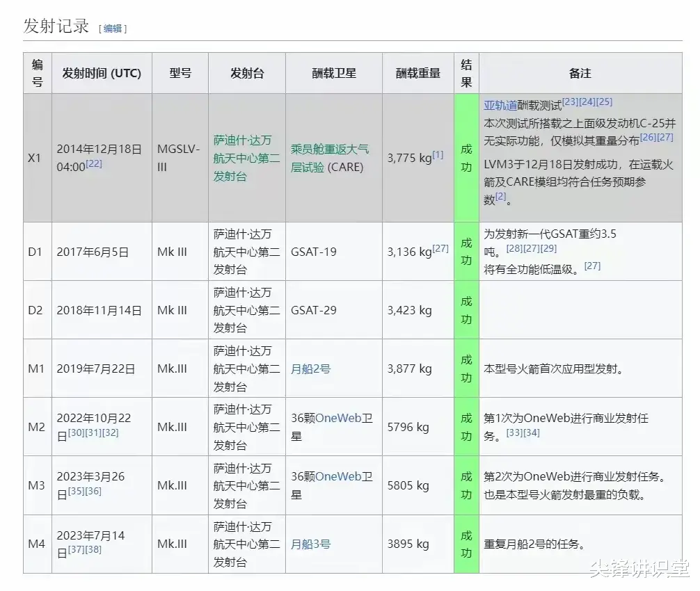
Task: Select the M1 row number cell
Action: 38,369
